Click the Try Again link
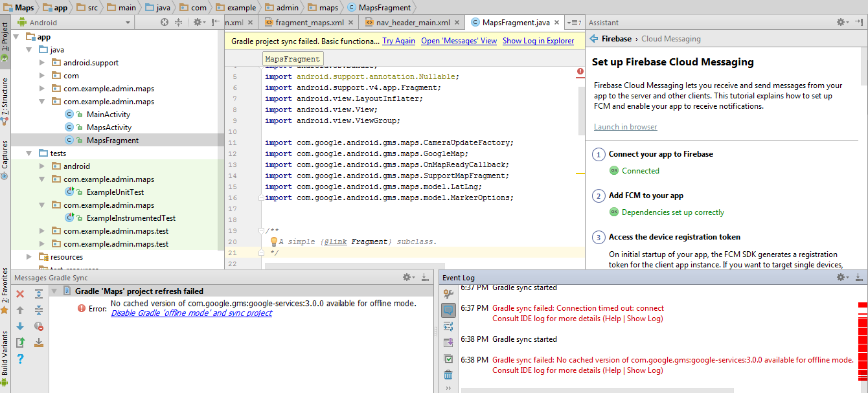Screen dimensions: 868x393 pos(398,41)
